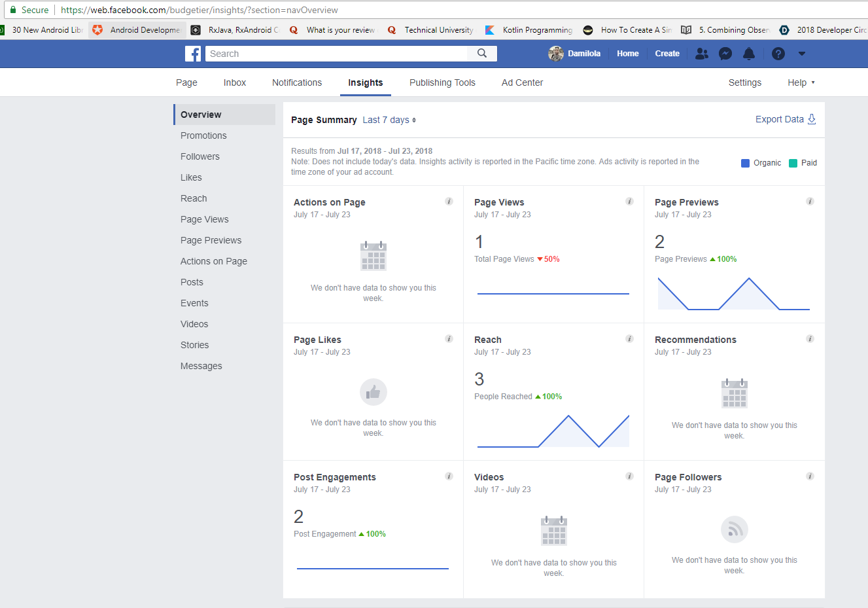Click calendar icon in Actions on Page
This screenshot has width=868, height=608.
[x=373, y=256]
